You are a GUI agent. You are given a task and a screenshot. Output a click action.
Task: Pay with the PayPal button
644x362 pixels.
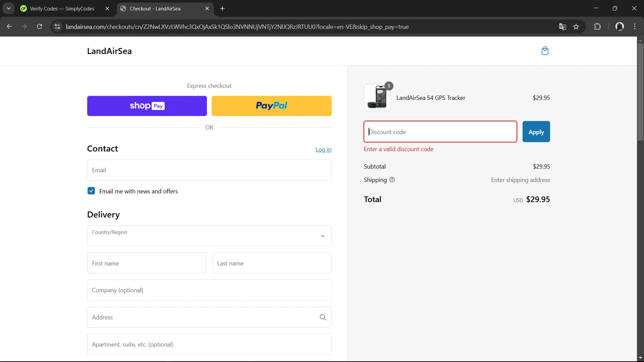click(272, 106)
